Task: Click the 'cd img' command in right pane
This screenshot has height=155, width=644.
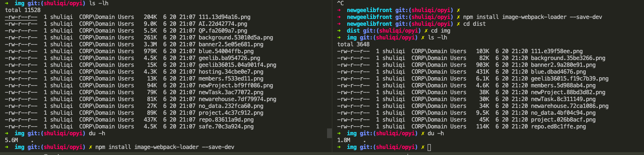Action: [x=441, y=31]
